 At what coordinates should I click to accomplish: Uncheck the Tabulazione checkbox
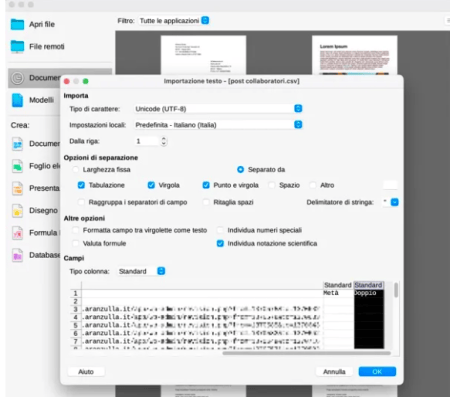pyautogui.click(x=81, y=185)
